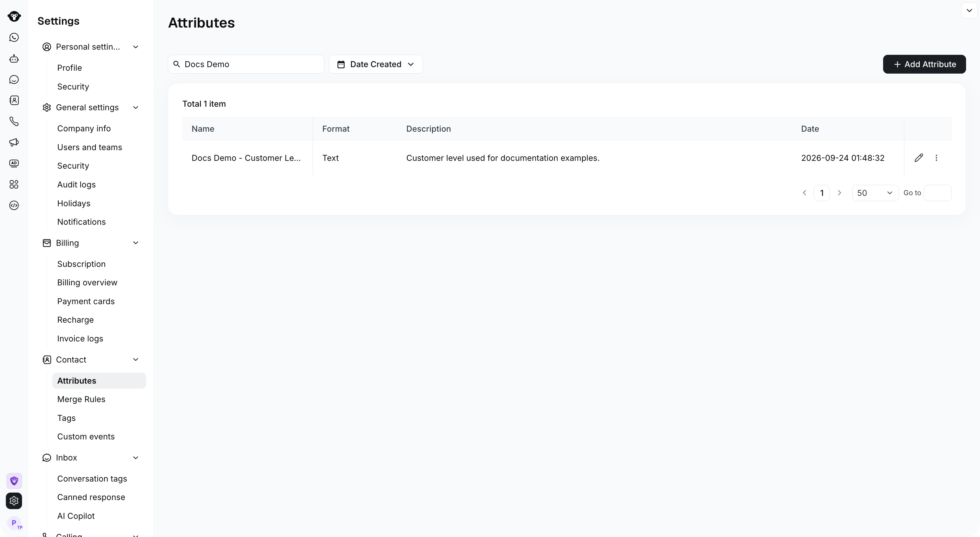Click the purple shield badge icon

coord(14,481)
